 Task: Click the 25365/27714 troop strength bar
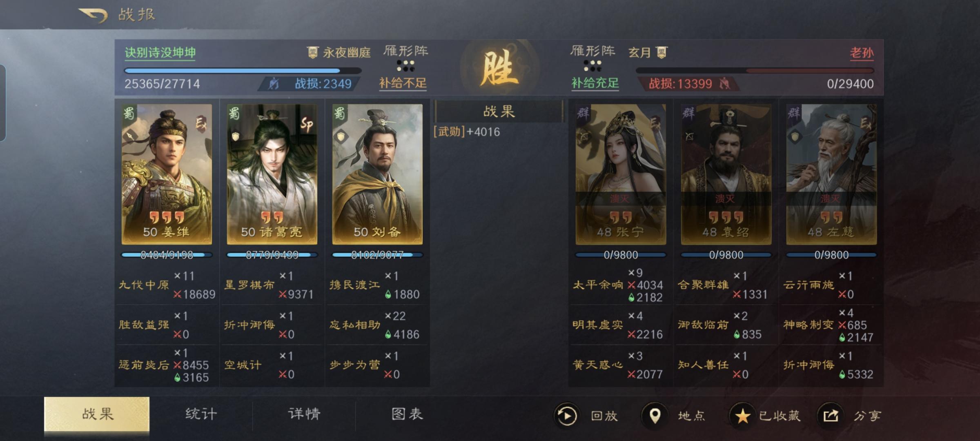[243, 71]
